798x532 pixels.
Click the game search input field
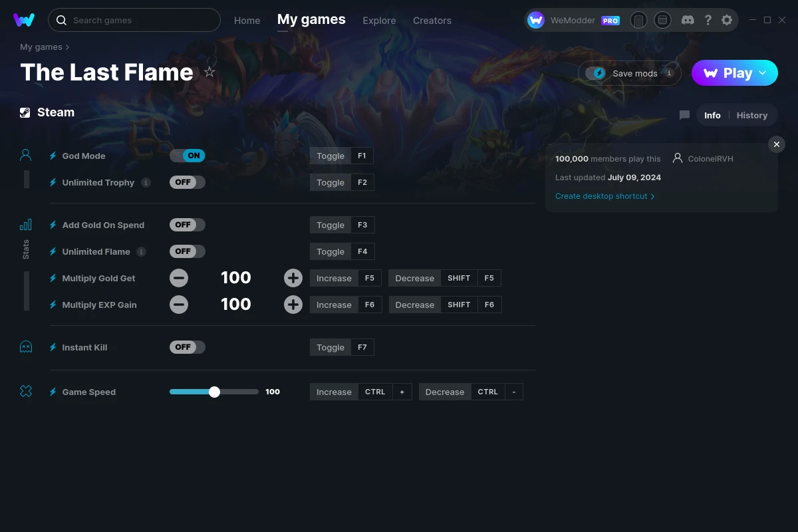[133, 20]
